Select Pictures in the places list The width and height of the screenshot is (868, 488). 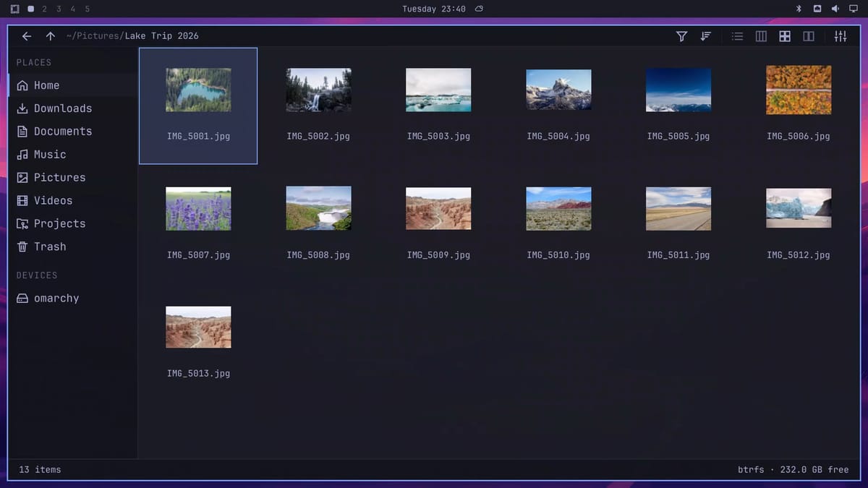tap(73, 178)
